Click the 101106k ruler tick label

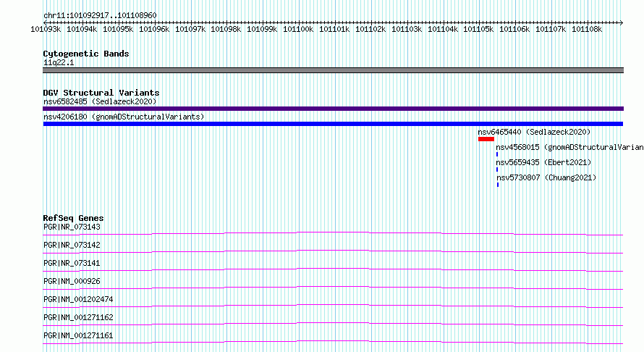click(514, 29)
